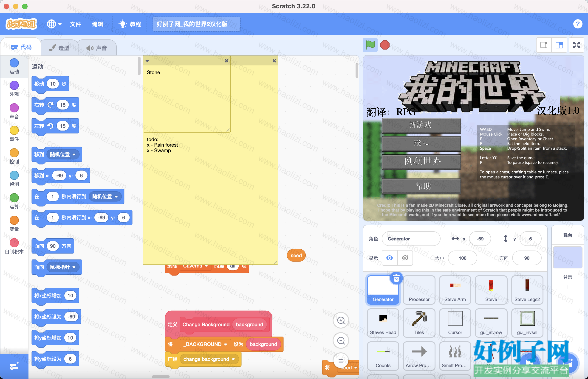Viewport: 588px width, 379px height.
Task: Select the 声音 sound block category
Action: (x=14, y=111)
